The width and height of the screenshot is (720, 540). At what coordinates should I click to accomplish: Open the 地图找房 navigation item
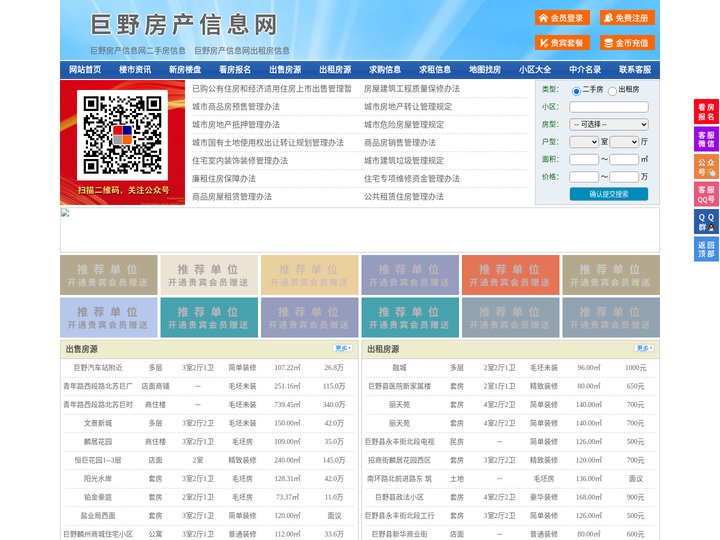coord(485,70)
